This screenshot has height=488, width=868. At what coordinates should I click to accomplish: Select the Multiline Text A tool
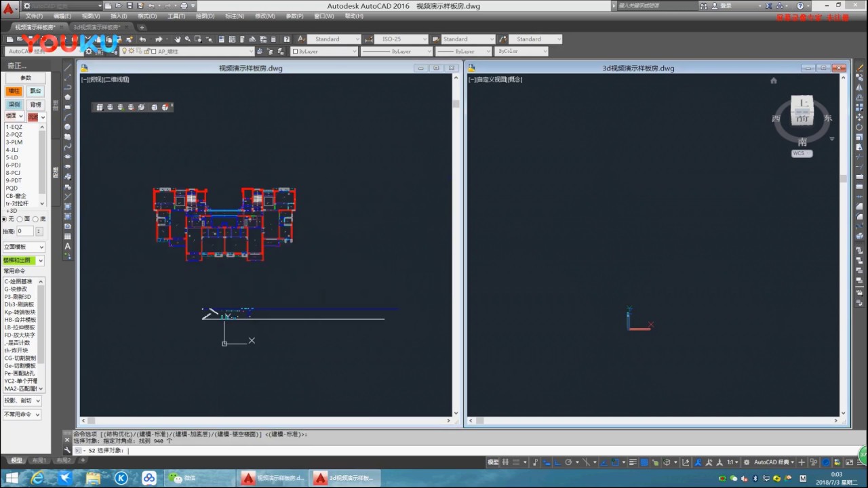coord(68,246)
